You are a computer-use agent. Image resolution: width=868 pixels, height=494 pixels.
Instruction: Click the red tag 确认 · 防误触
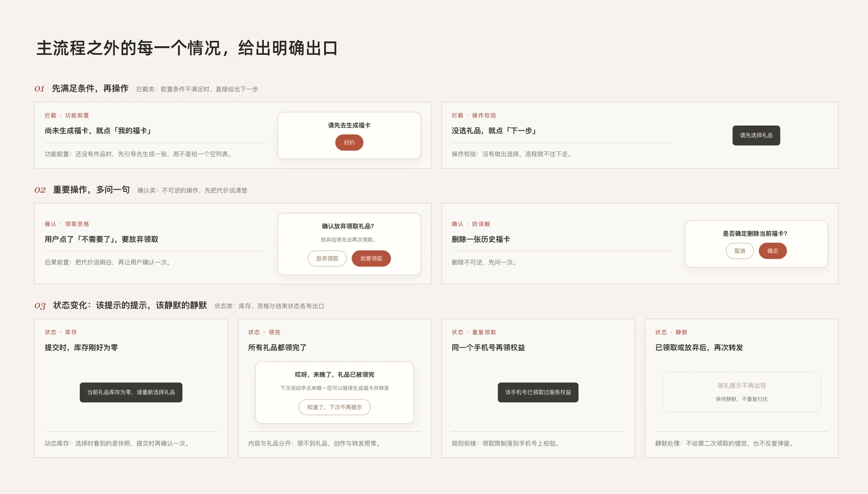pyautogui.click(x=471, y=224)
